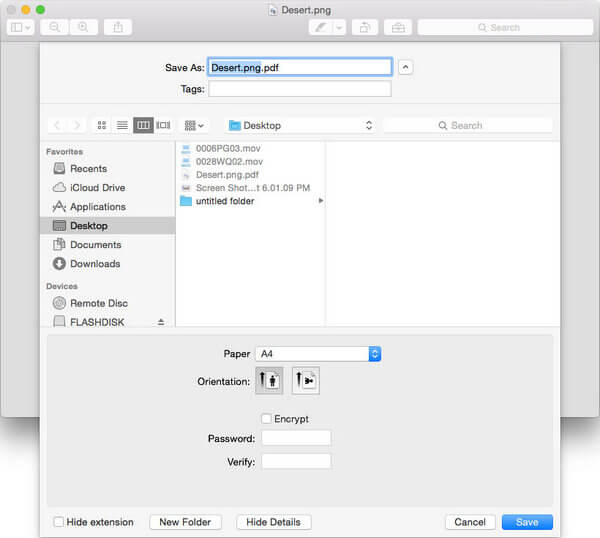Select Documents in the Favorites sidebar
The width and height of the screenshot is (600, 538).
95,245
